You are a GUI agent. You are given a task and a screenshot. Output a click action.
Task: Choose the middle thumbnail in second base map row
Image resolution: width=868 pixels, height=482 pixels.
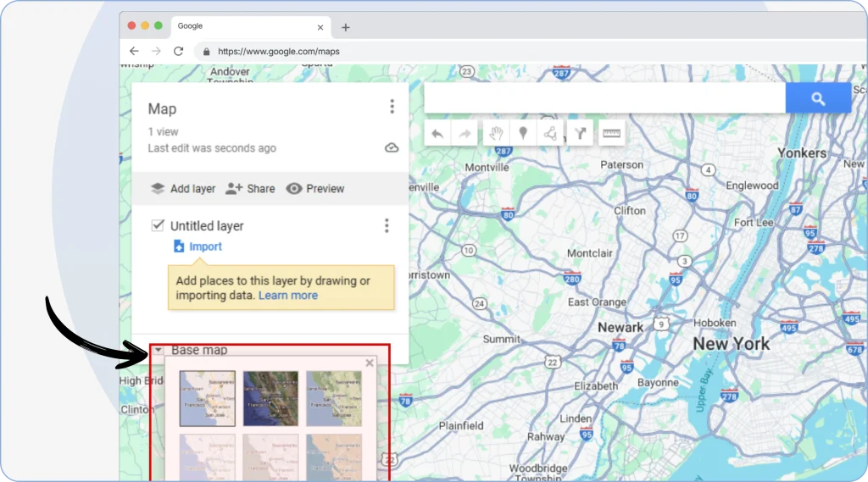click(x=270, y=457)
